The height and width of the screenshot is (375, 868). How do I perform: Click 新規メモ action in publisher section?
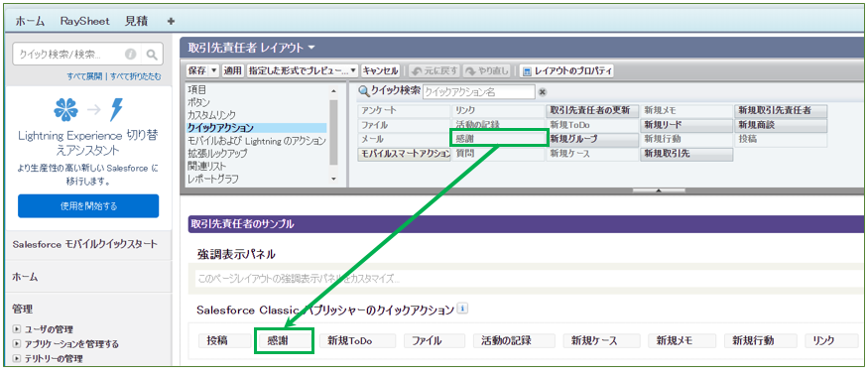[682, 340]
